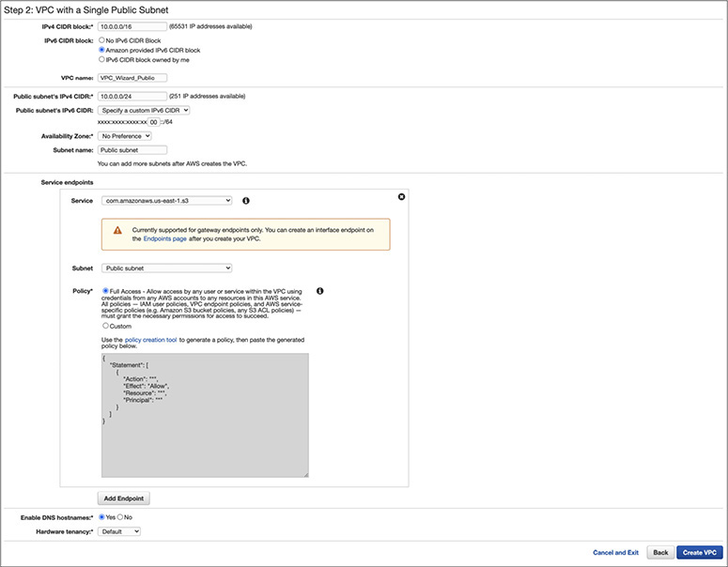Click the orange warning triangle icon
Image resolution: width=728 pixels, height=567 pixels.
(x=117, y=229)
